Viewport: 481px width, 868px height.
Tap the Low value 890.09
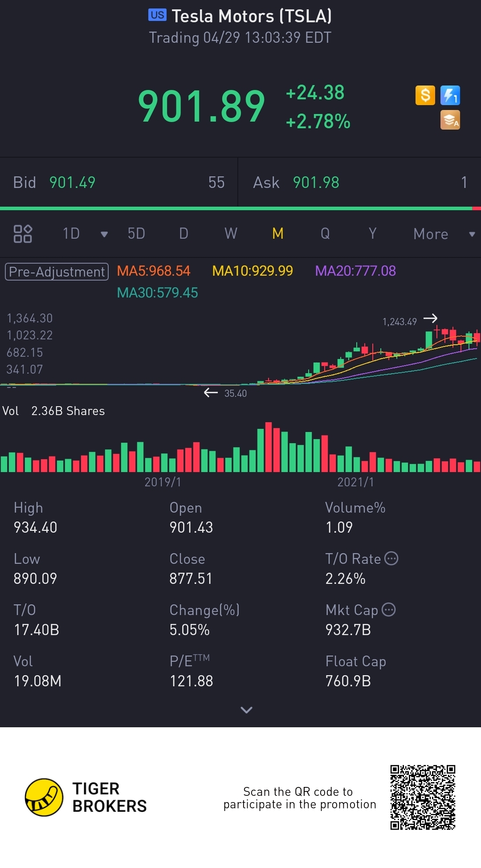coord(35,579)
